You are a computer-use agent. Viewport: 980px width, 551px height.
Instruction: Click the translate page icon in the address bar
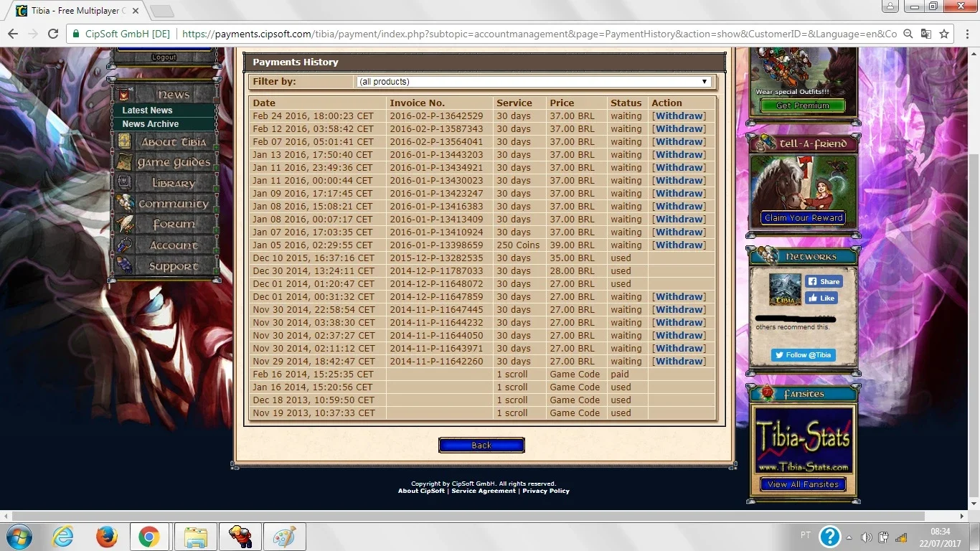click(926, 34)
